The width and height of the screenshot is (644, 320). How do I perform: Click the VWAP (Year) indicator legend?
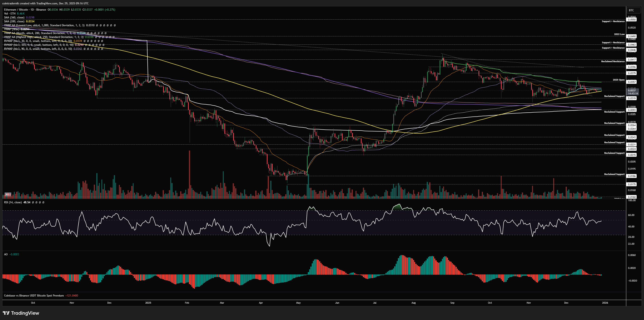click(x=12, y=29)
